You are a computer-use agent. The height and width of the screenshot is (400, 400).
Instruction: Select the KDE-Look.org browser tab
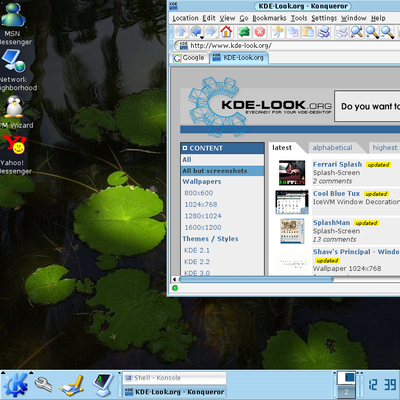(x=239, y=58)
